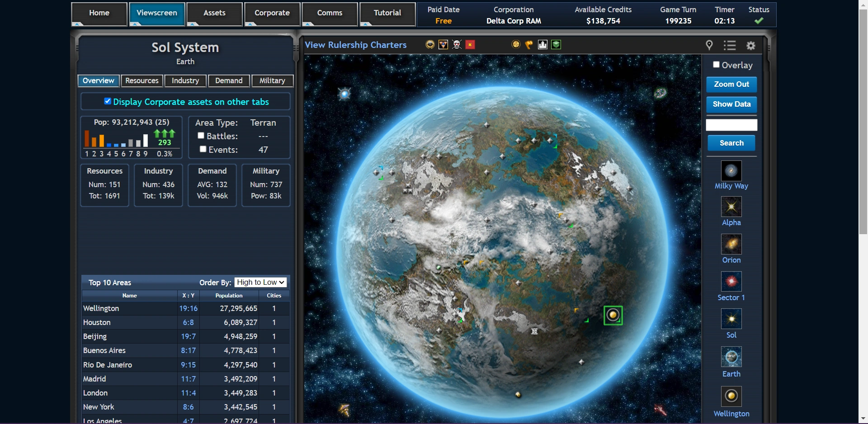The height and width of the screenshot is (424, 868).
Task: Click the Show Data button
Action: [731, 104]
